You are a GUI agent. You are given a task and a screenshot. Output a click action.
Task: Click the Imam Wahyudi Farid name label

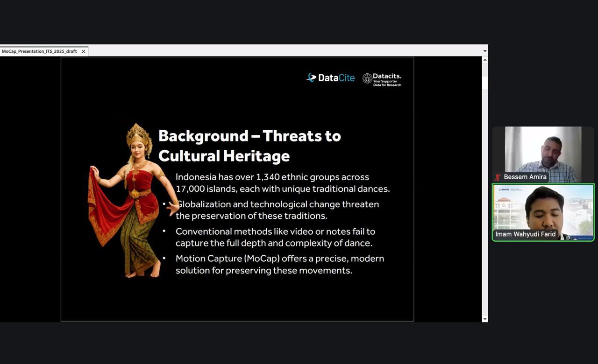point(525,234)
